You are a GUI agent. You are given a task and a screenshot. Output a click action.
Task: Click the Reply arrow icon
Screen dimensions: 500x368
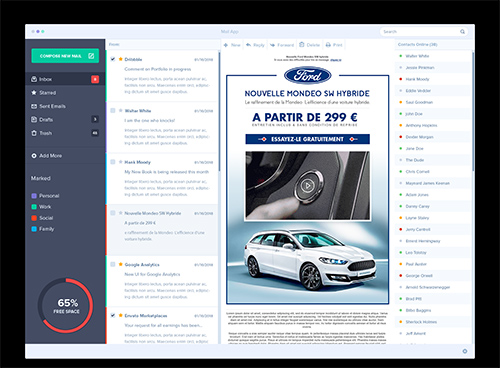(248, 45)
